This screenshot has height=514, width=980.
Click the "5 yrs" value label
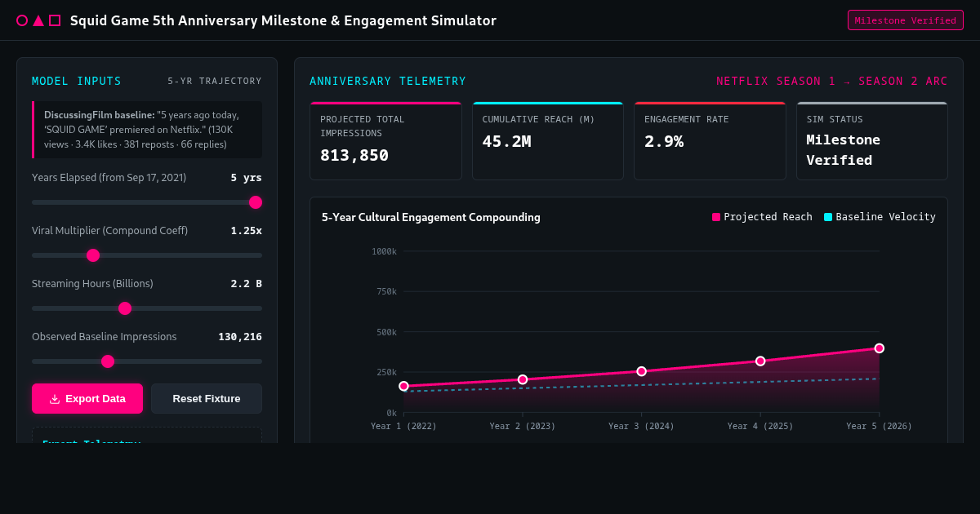pyautogui.click(x=246, y=178)
